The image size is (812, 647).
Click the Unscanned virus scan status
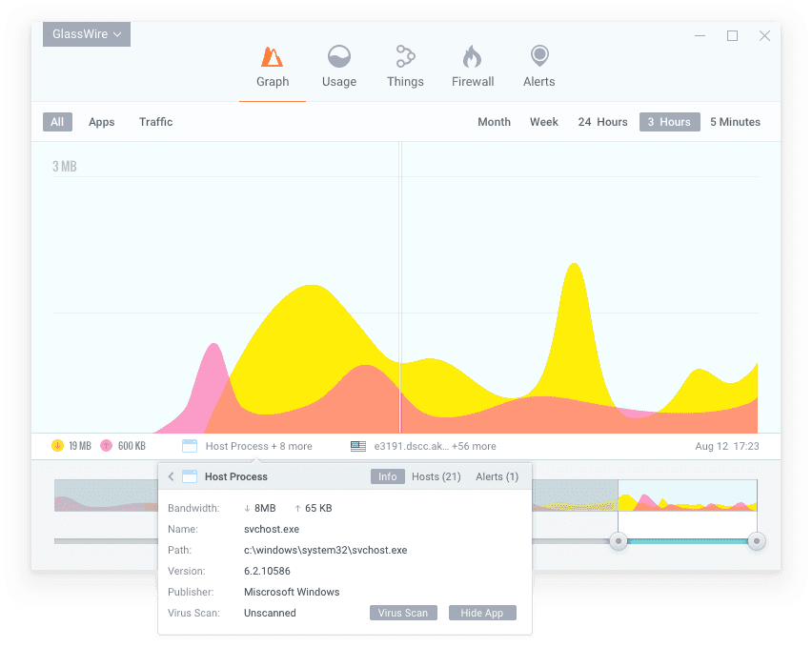270,613
